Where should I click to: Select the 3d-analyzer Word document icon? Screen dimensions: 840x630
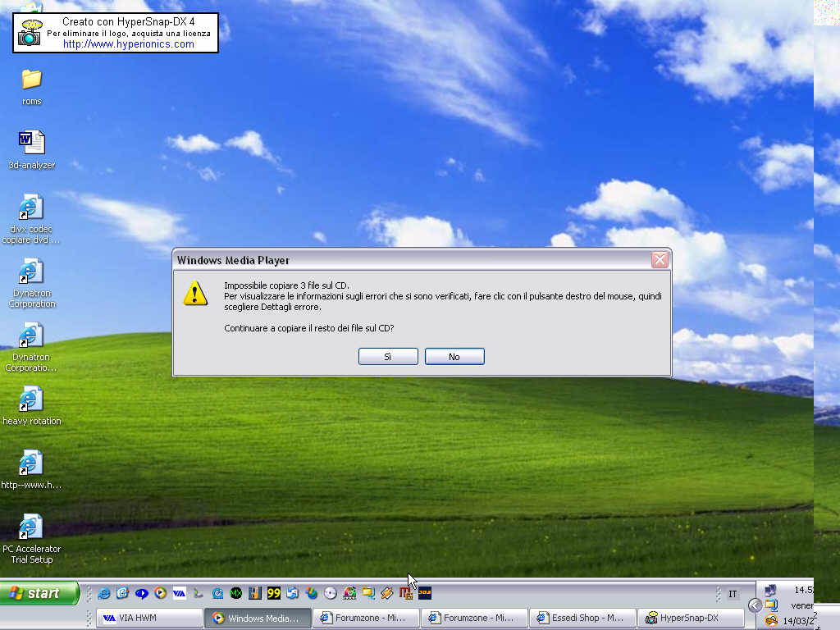click(32, 151)
